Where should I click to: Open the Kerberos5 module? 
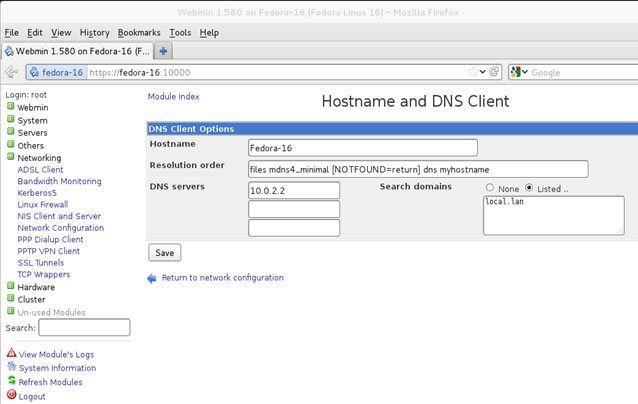[x=37, y=193]
